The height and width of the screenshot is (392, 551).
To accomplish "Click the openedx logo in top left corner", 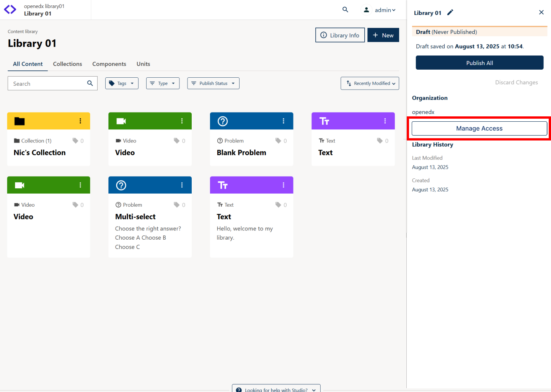I will [x=10, y=10].
